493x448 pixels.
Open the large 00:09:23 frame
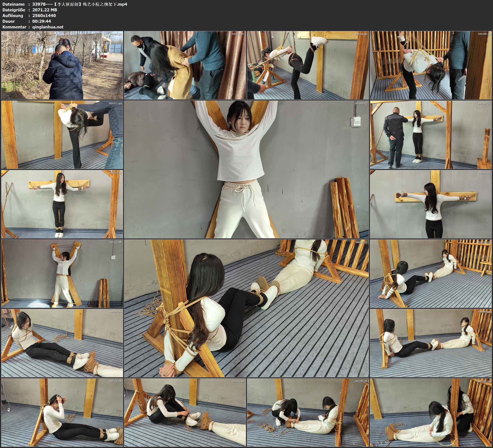247,169
